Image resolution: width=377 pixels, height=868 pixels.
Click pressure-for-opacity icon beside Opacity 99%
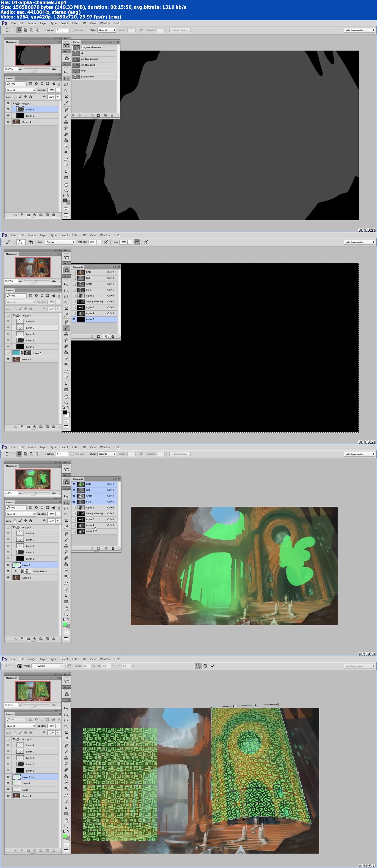pos(106,242)
